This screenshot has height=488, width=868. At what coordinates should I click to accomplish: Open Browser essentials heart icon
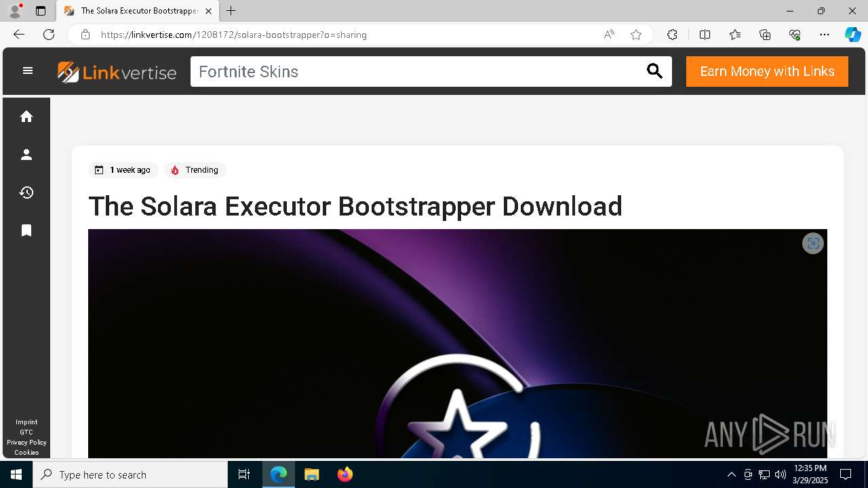pyautogui.click(x=795, y=35)
